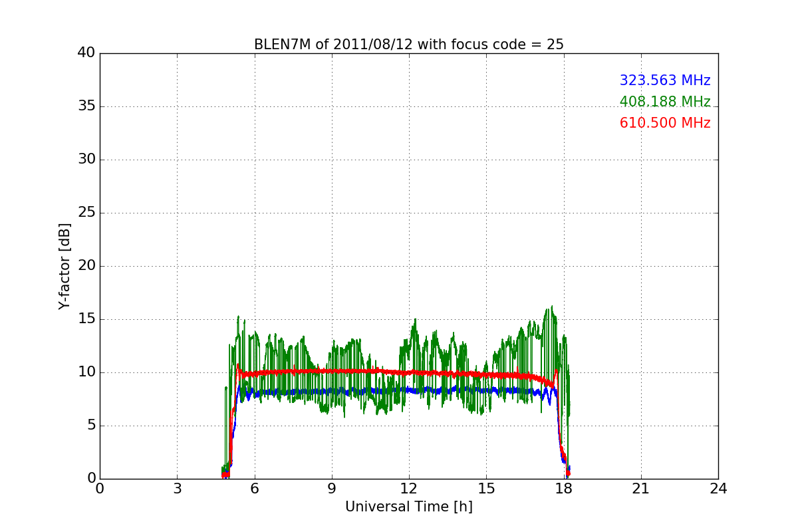Select the green '408.188 MHz' legend label
Viewport: 798px width, 532px height.
665,102
